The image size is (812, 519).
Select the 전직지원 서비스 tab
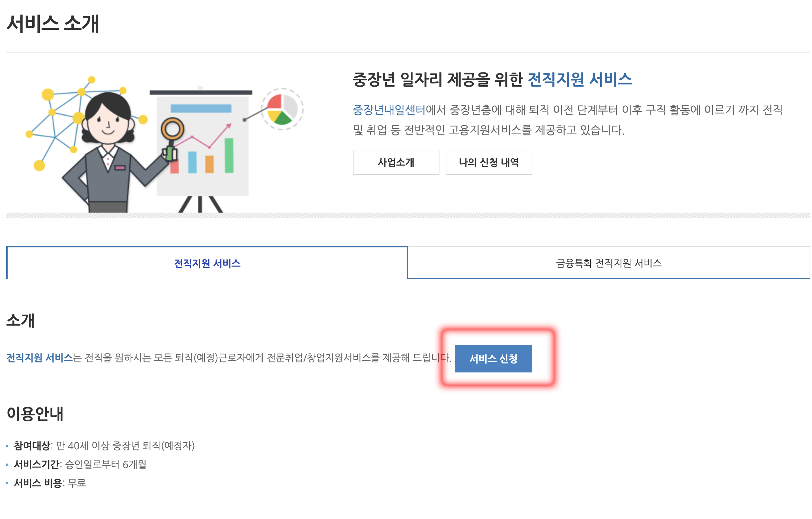coord(207,263)
